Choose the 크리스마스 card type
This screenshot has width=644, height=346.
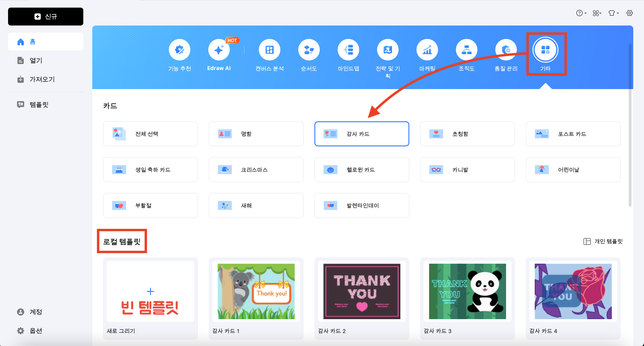[x=256, y=170]
